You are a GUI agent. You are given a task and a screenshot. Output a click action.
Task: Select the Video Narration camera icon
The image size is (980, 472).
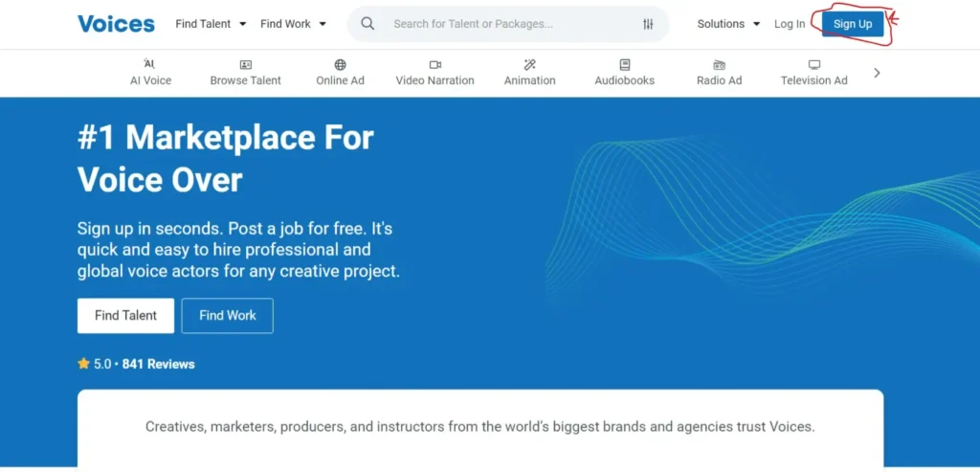coord(435,64)
